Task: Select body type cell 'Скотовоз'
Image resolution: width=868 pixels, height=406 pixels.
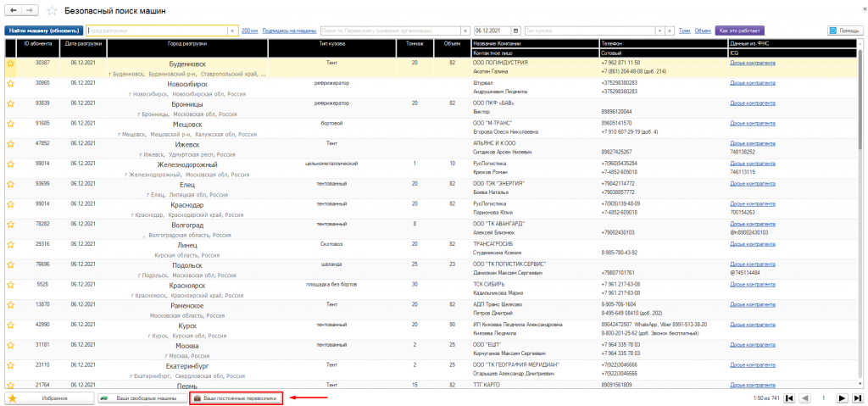Action: coord(332,244)
